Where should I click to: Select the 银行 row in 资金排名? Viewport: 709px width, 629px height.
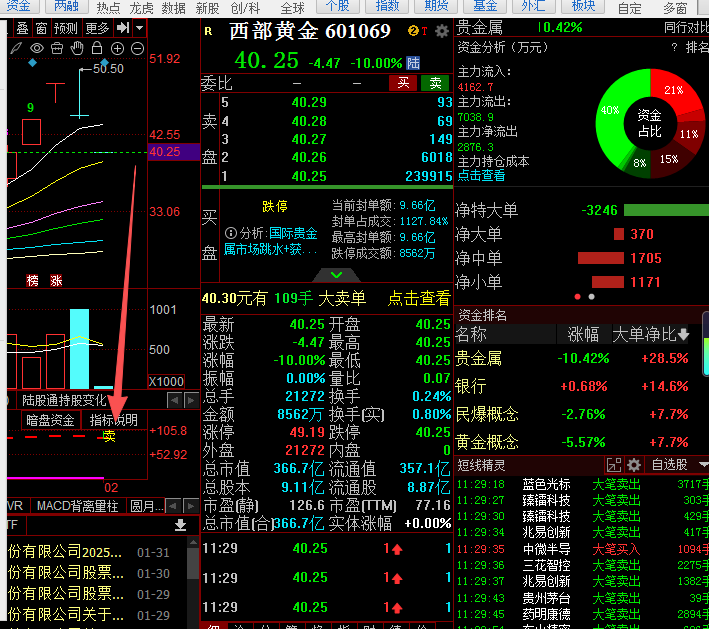point(572,386)
